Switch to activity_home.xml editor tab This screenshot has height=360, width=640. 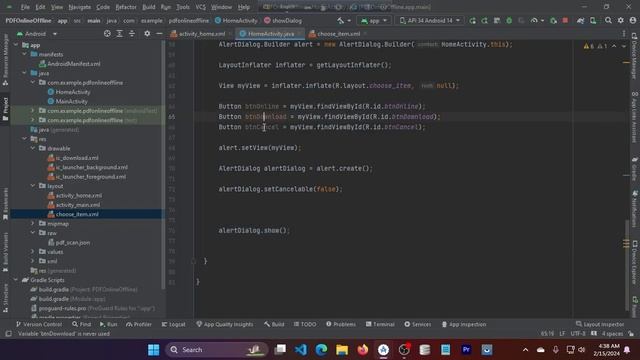pos(202,34)
